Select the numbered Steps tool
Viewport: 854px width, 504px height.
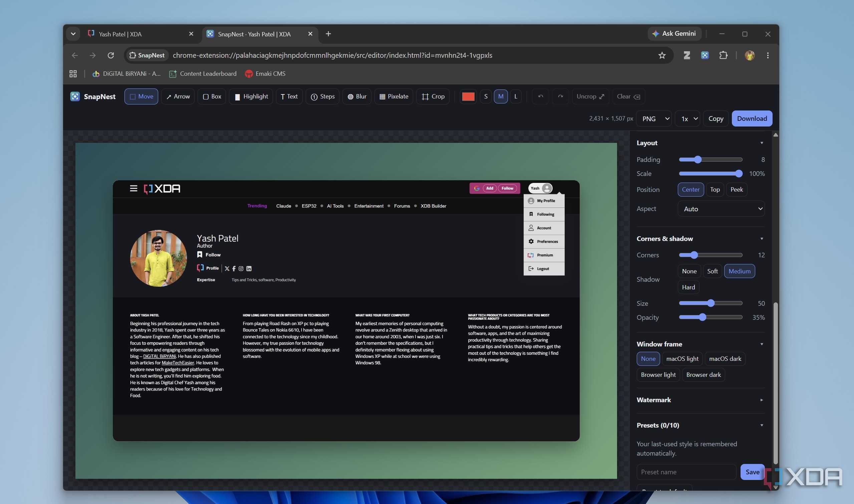click(x=322, y=96)
